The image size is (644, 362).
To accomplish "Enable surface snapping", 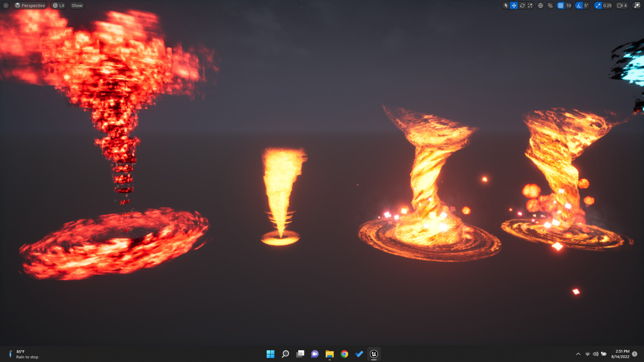I will [550, 5].
